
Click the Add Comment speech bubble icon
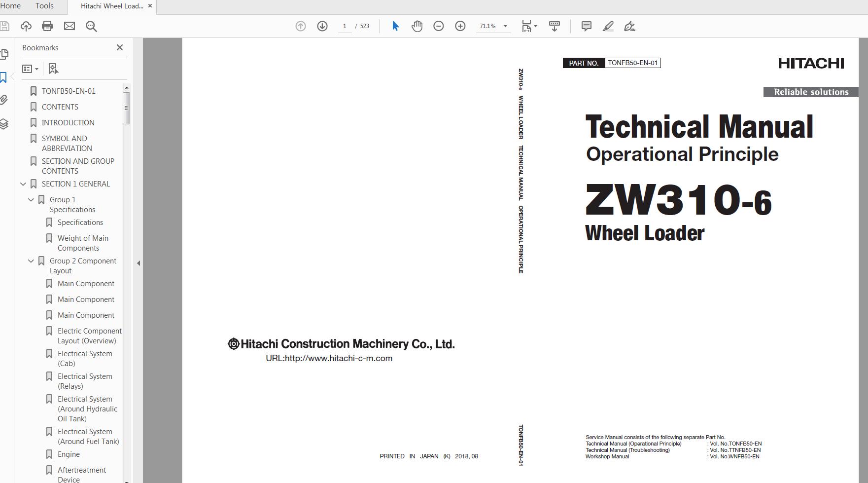pyautogui.click(x=586, y=26)
